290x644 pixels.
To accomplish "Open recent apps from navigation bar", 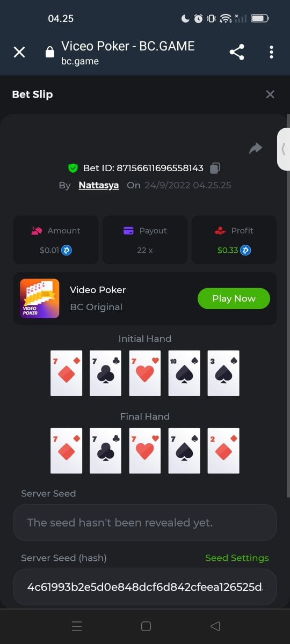I will (77, 626).
